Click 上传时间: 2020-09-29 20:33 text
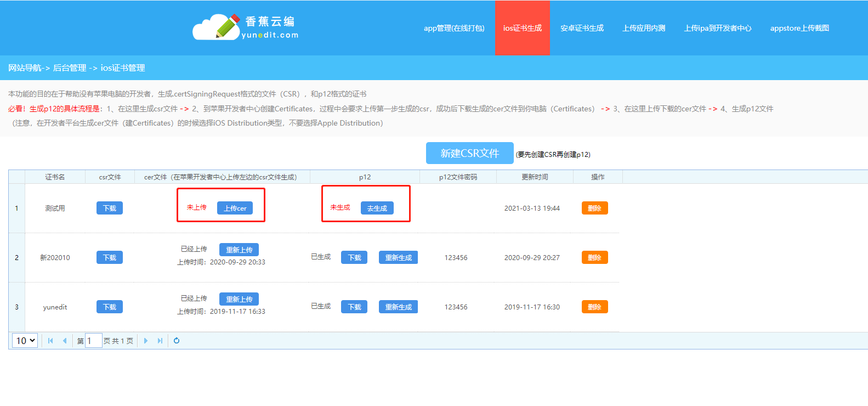 (221, 262)
